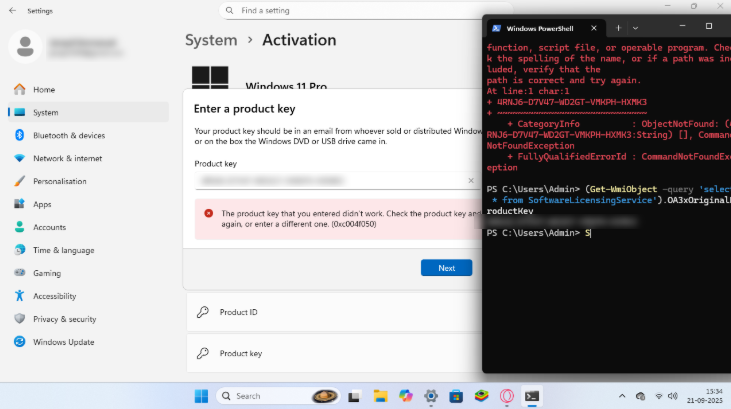Open PowerShell tab dropdown menu
The height and width of the screenshot is (409, 731).
635,28
